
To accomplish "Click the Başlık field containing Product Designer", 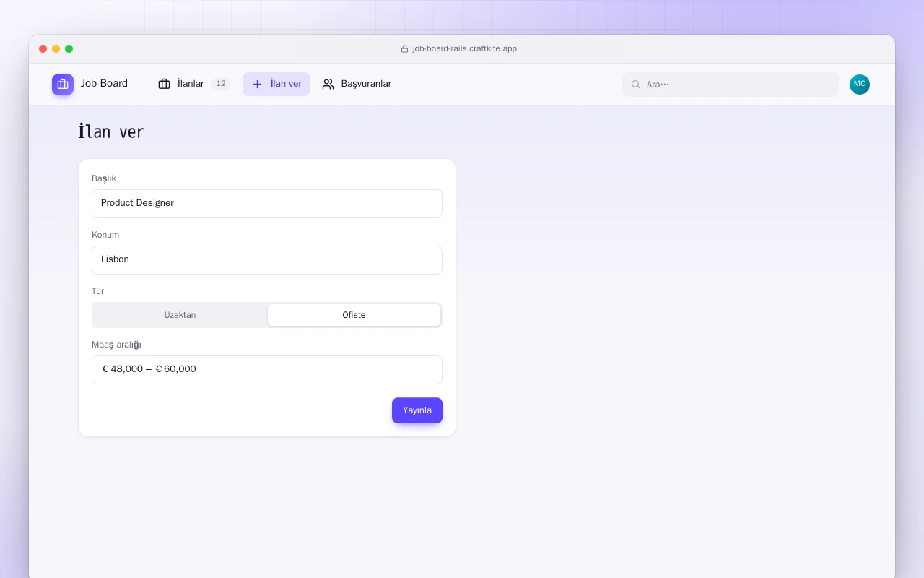I will tap(267, 204).
